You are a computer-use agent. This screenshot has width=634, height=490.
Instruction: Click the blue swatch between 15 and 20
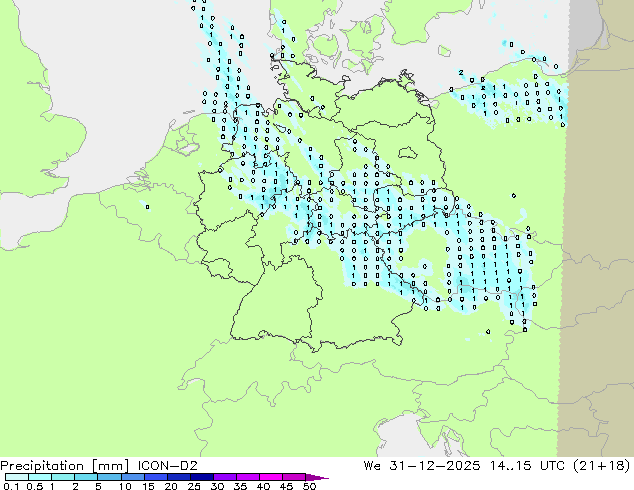click(x=156, y=477)
